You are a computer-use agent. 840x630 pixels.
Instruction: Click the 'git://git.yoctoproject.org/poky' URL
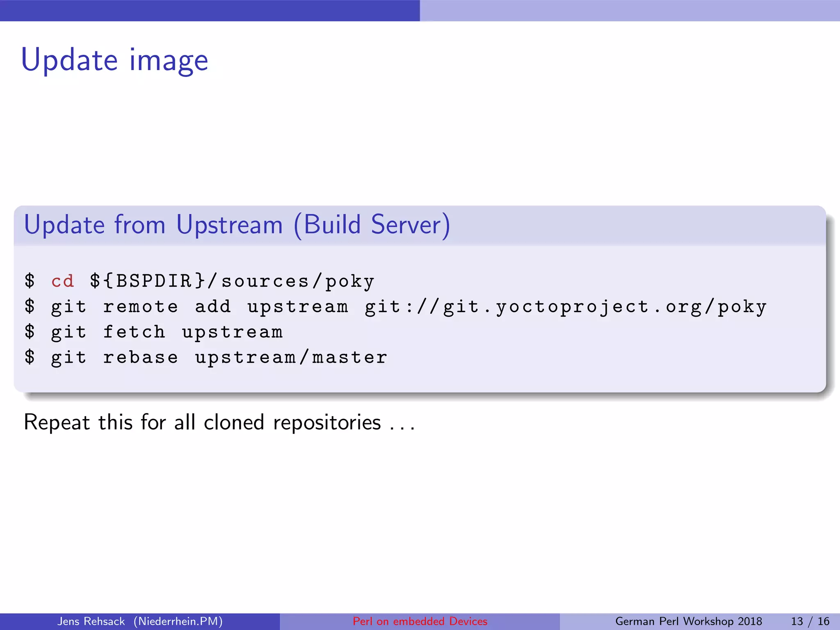(x=566, y=307)
